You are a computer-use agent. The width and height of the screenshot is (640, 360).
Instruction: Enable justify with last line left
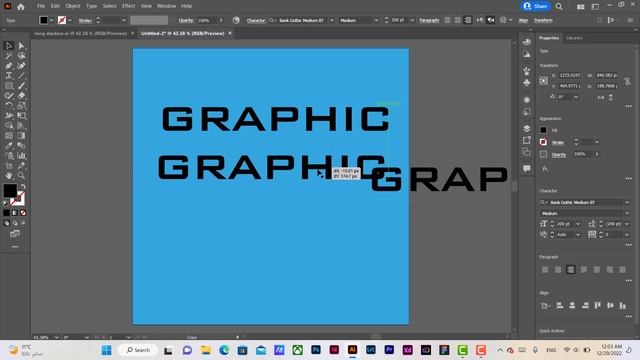coord(584,270)
